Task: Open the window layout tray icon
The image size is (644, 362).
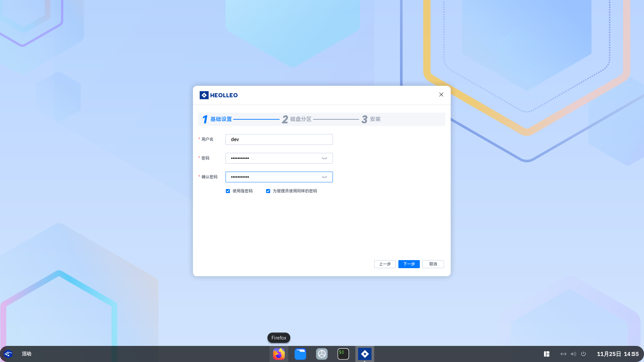Action: click(x=547, y=354)
